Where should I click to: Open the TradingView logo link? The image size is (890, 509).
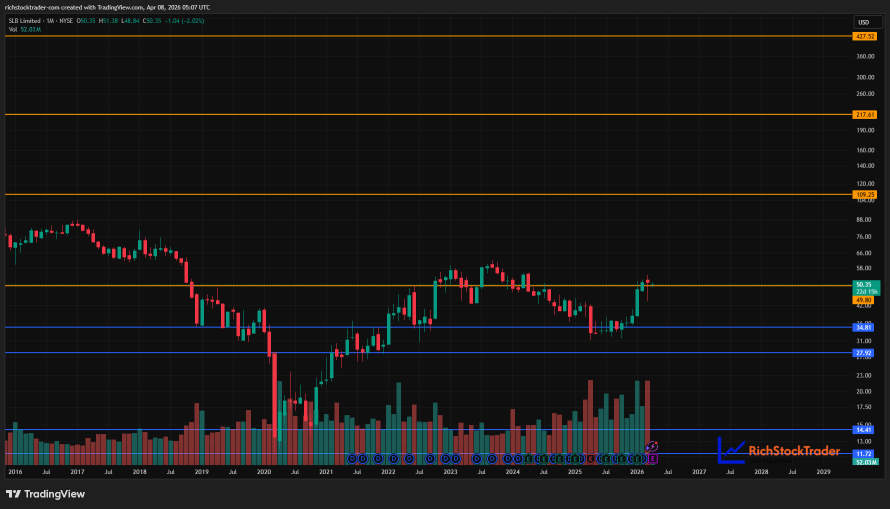tap(45, 494)
